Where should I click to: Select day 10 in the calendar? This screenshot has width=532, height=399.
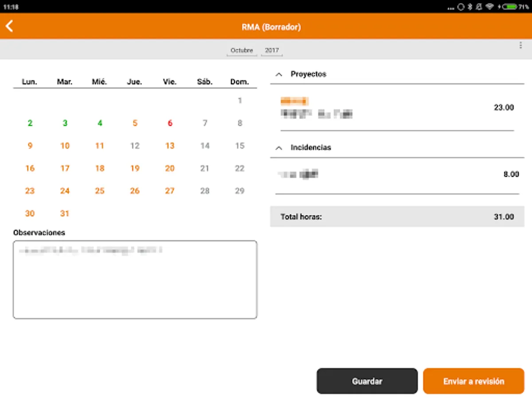point(65,146)
